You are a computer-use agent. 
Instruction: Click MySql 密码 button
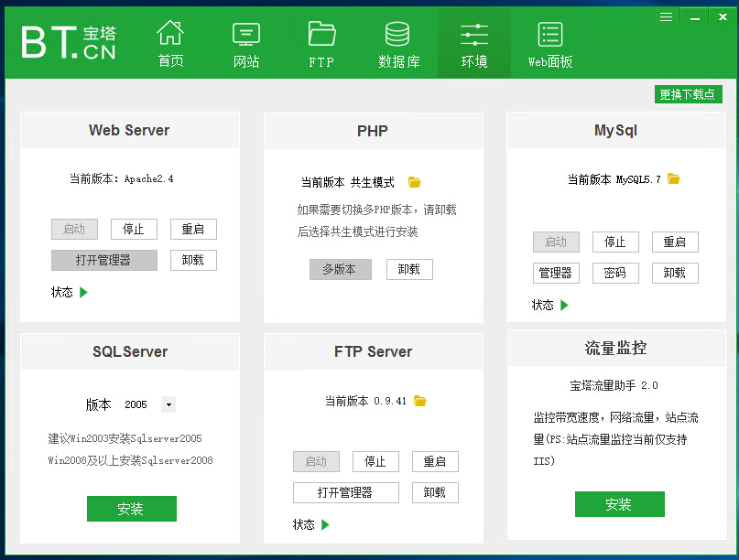615,273
